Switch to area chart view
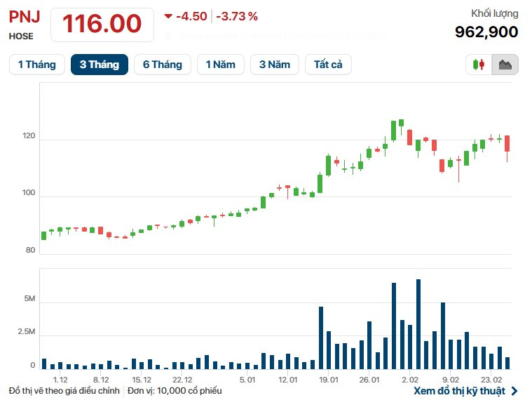This screenshot has width=532, height=400. tap(505, 65)
